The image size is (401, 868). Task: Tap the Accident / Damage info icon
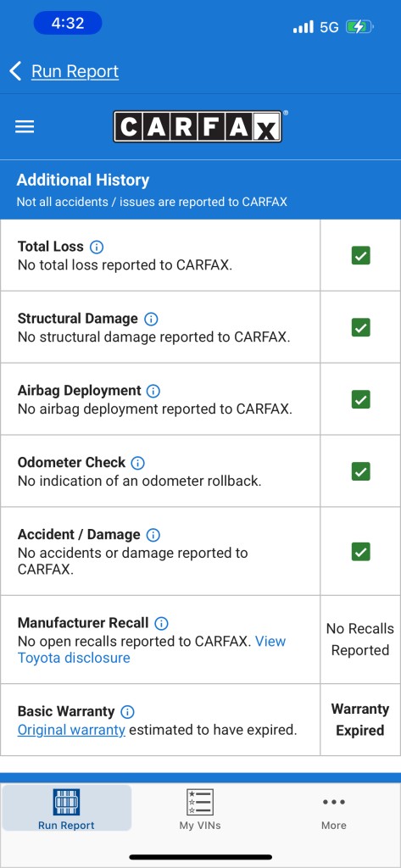pyautogui.click(x=153, y=535)
